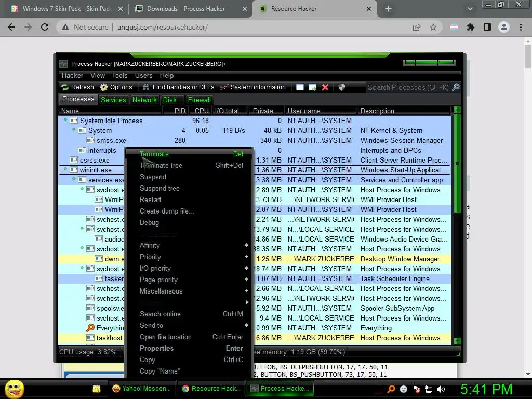Open a new browser tab with plus
The width and height of the screenshot is (532, 399).
tap(389, 9)
